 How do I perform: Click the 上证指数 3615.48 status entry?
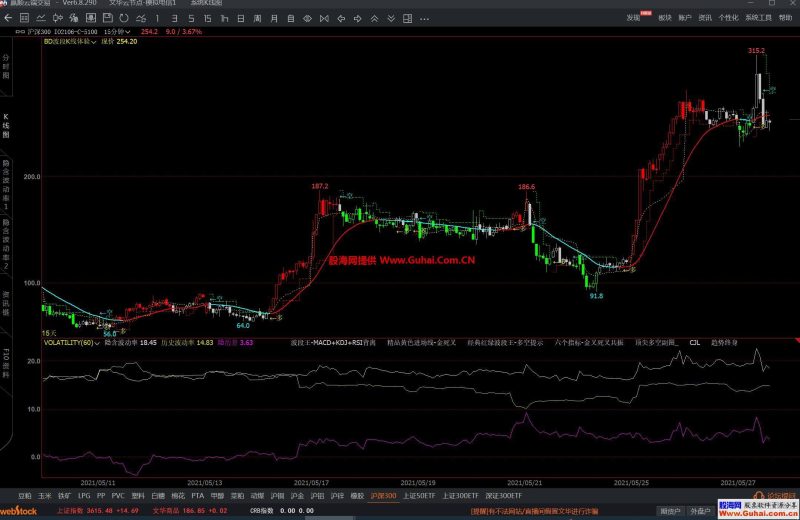pyautogui.click(x=97, y=511)
